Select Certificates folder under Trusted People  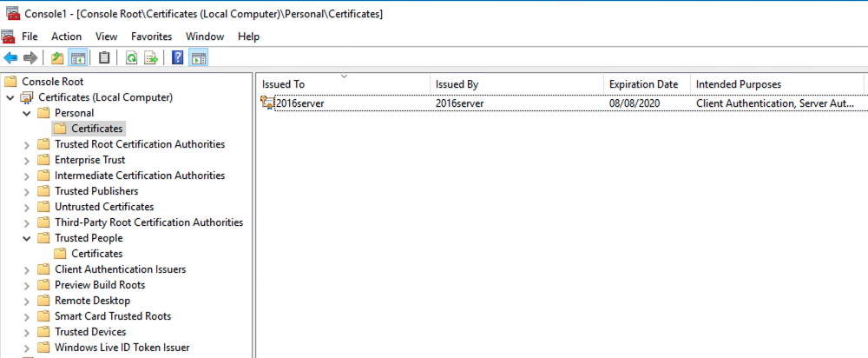click(x=96, y=254)
